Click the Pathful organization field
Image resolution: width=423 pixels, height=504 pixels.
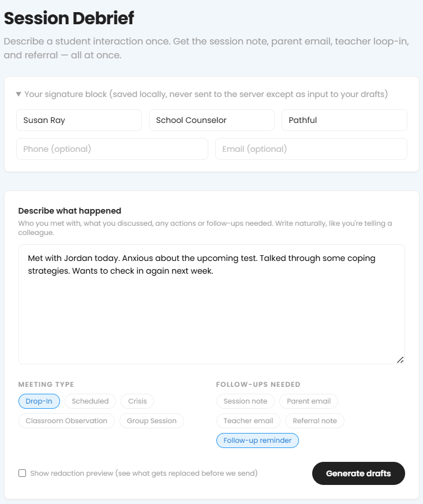click(x=345, y=120)
